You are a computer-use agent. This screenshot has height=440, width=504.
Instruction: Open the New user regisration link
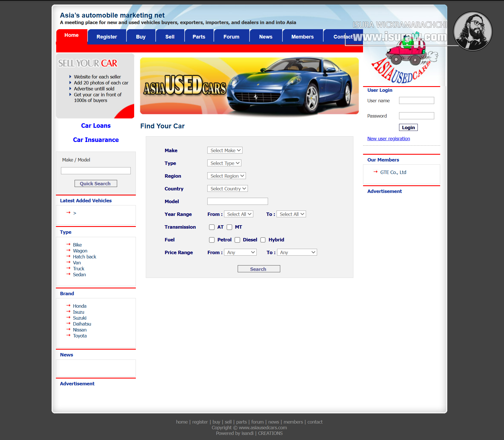pos(389,139)
